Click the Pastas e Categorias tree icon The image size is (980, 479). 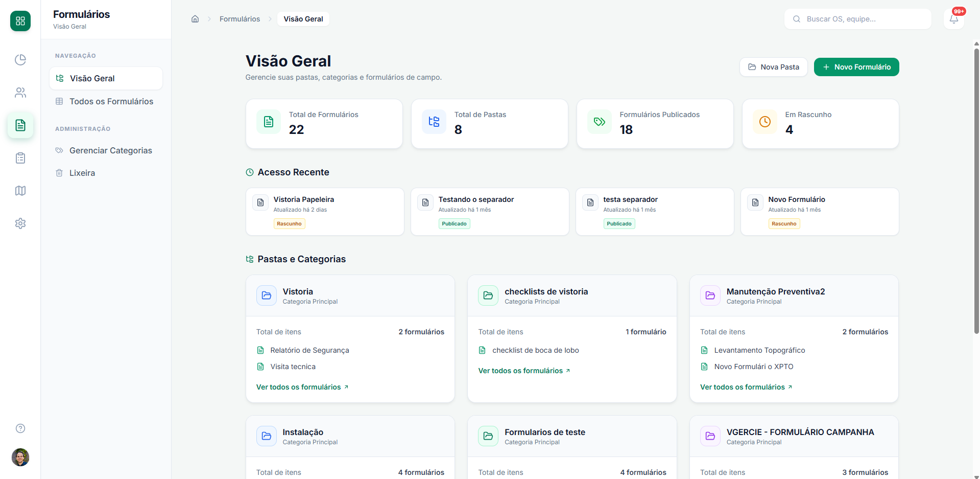coord(250,259)
